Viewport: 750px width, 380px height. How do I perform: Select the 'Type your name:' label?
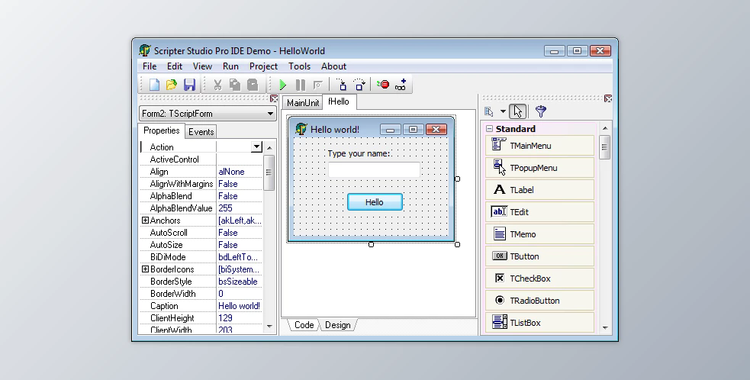pyautogui.click(x=359, y=154)
